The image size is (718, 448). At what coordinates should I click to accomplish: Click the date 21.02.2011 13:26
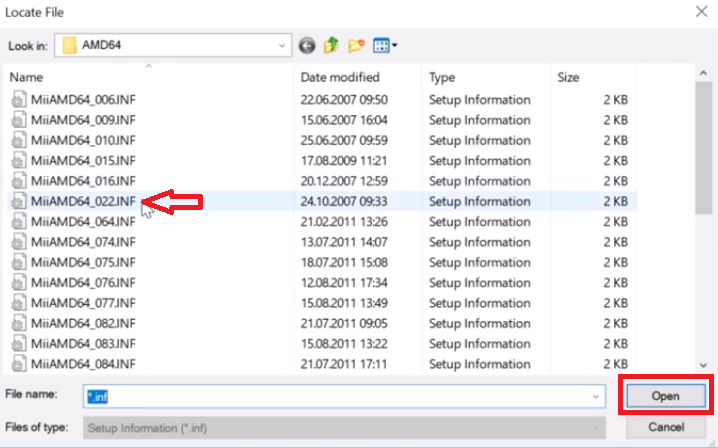pos(344,221)
